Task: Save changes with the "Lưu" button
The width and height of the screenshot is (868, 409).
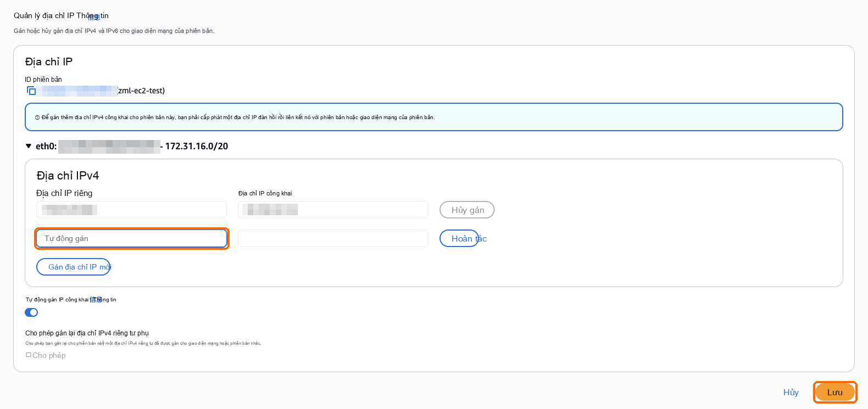Action: click(x=835, y=393)
